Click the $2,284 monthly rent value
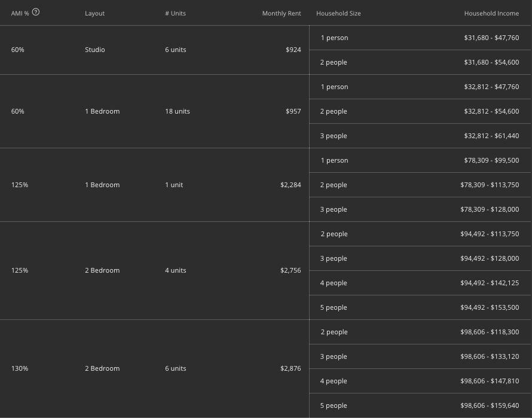The height and width of the screenshot is (418, 532). point(291,185)
